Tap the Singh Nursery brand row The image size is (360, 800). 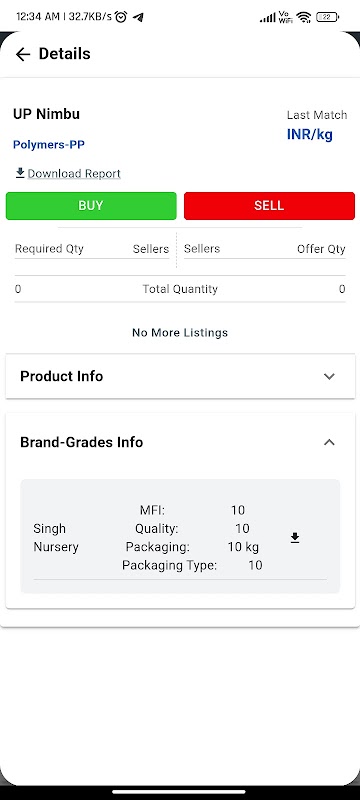click(x=180, y=537)
